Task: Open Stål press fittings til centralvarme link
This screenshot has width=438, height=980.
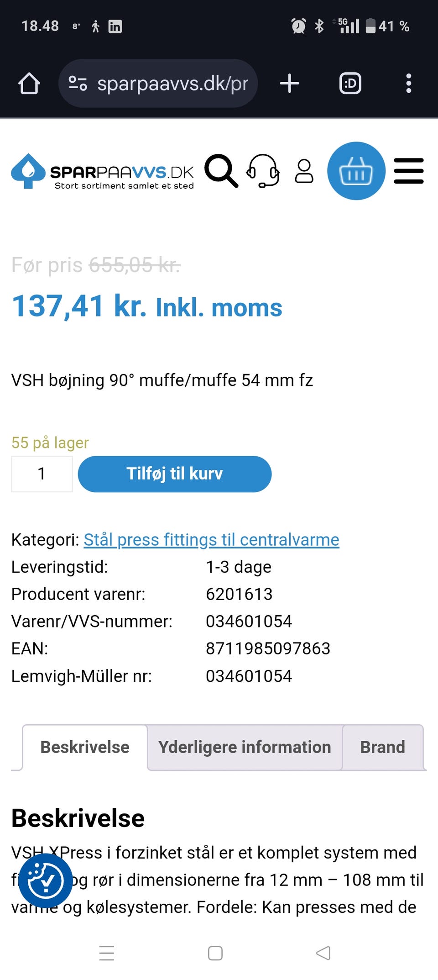Action: [211, 540]
